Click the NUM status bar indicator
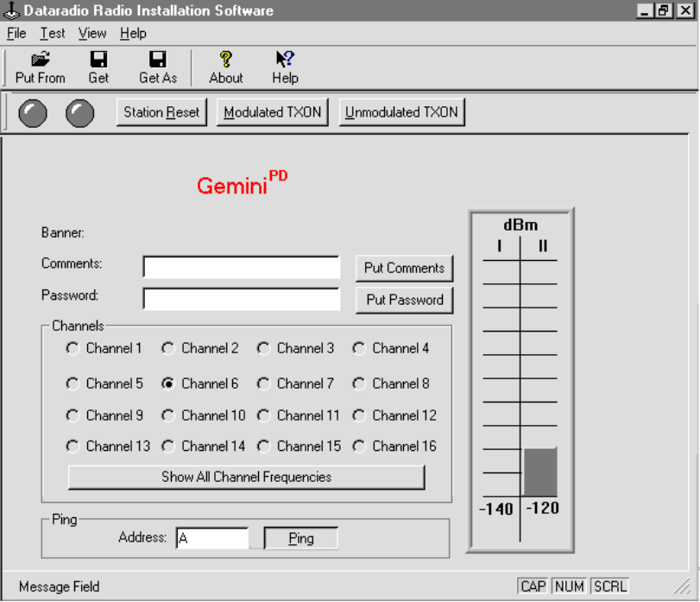 pyautogui.click(x=569, y=586)
